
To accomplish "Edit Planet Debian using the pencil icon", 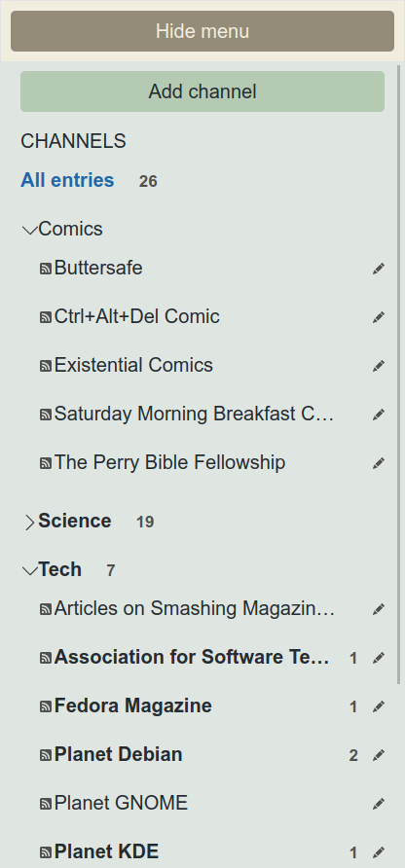I will point(379,755).
